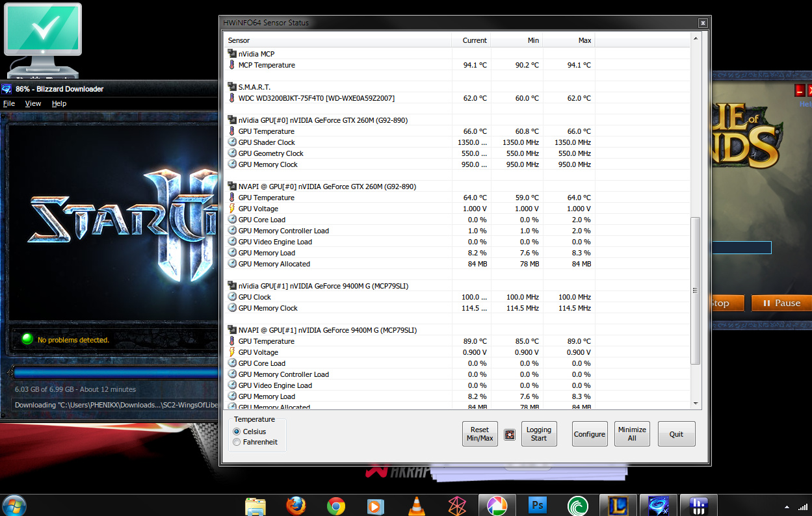Open the Windows Start menu orb

pyautogui.click(x=14, y=505)
